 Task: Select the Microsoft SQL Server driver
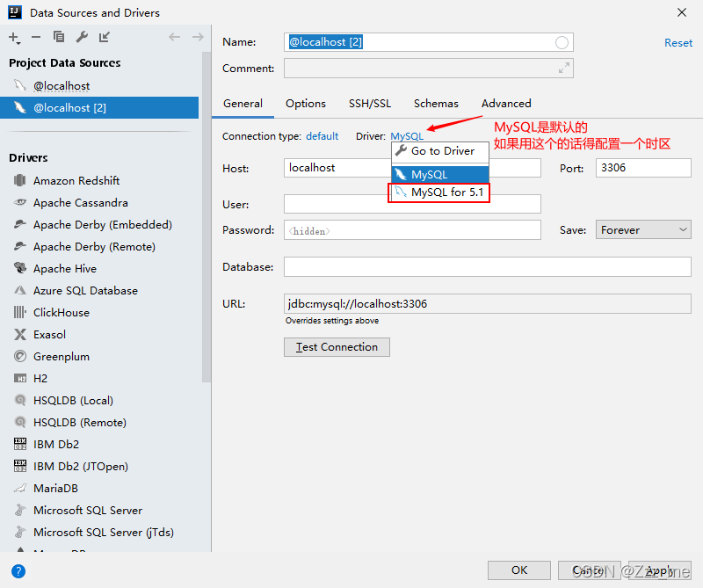(88, 511)
